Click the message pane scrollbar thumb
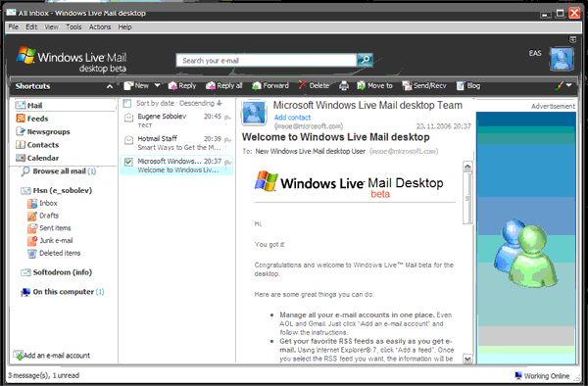Viewport: 588px width, 386px height. pyautogui.click(x=467, y=198)
